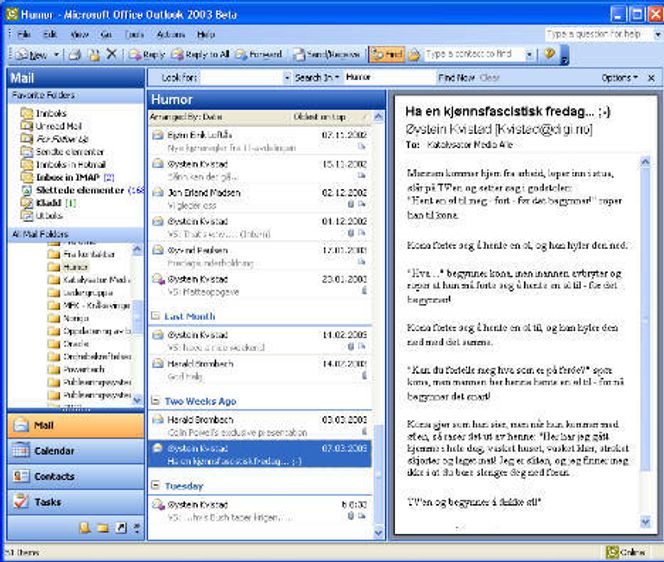Select the Oracle folder in tree
Image resolution: width=664 pixels, height=562 pixels.
tap(69, 343)
